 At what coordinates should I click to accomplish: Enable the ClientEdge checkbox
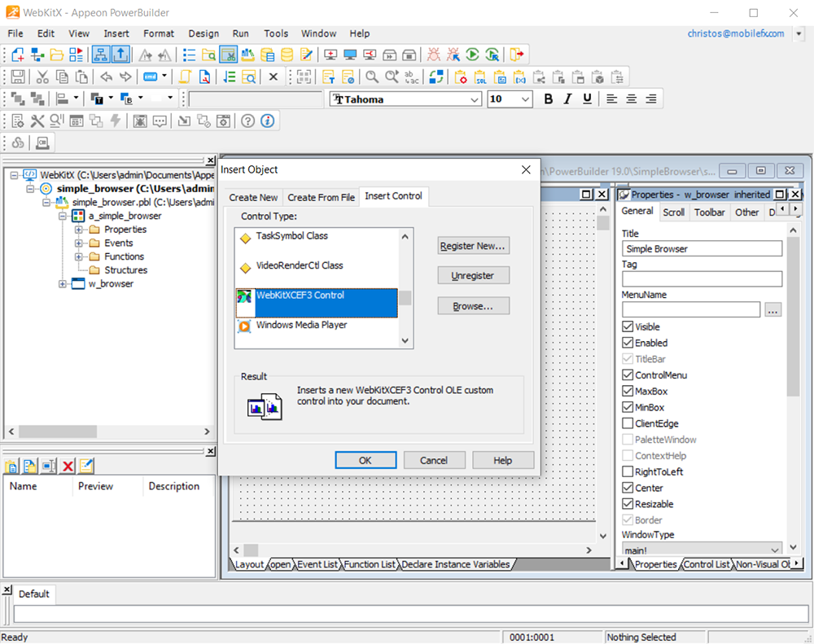click(628, 423)
